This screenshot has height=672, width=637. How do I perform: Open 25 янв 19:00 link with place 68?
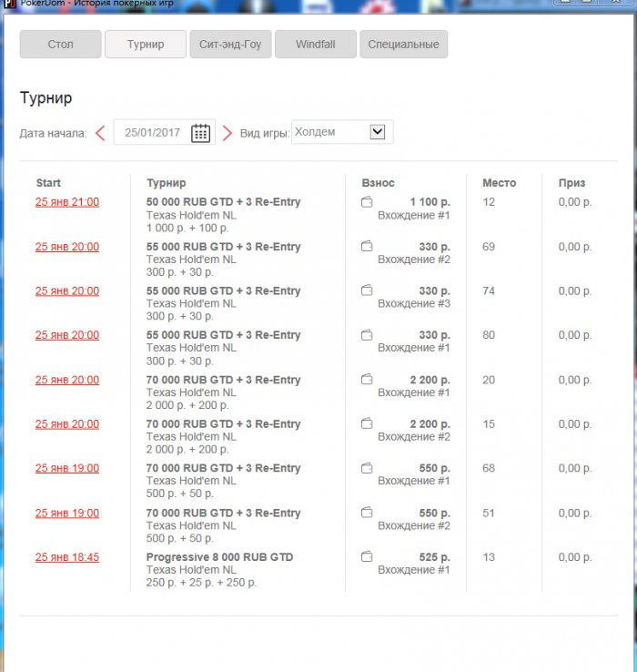[67, 468]
